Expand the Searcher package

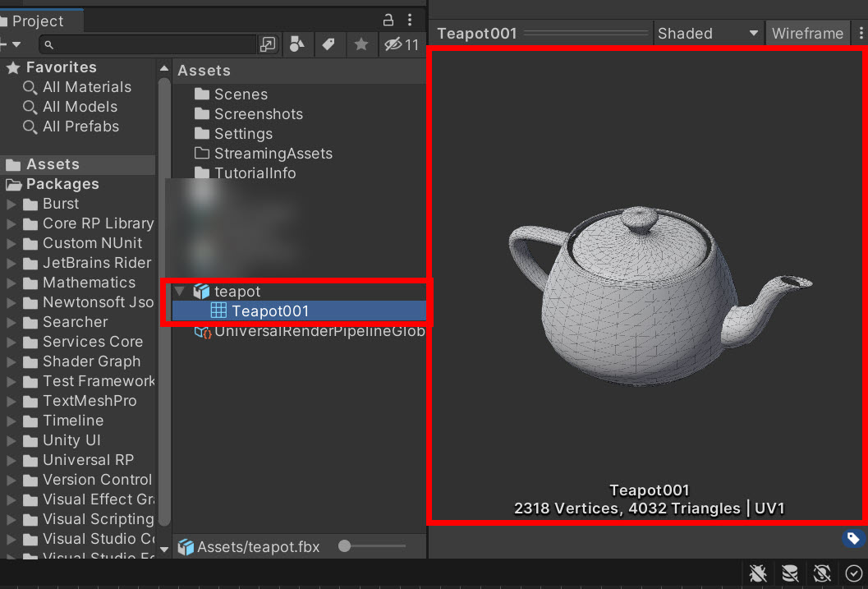point(11,323)
